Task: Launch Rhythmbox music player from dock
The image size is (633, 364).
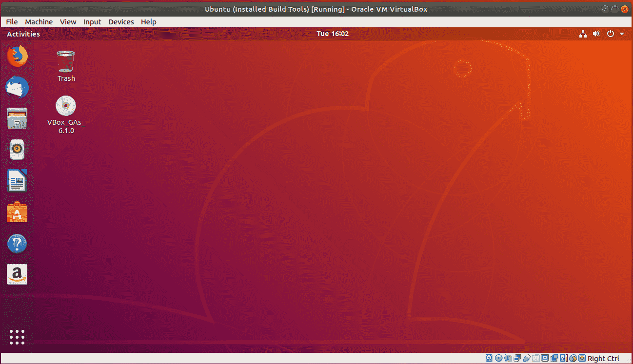Action: pyautogui.click(x=17, y=150)
